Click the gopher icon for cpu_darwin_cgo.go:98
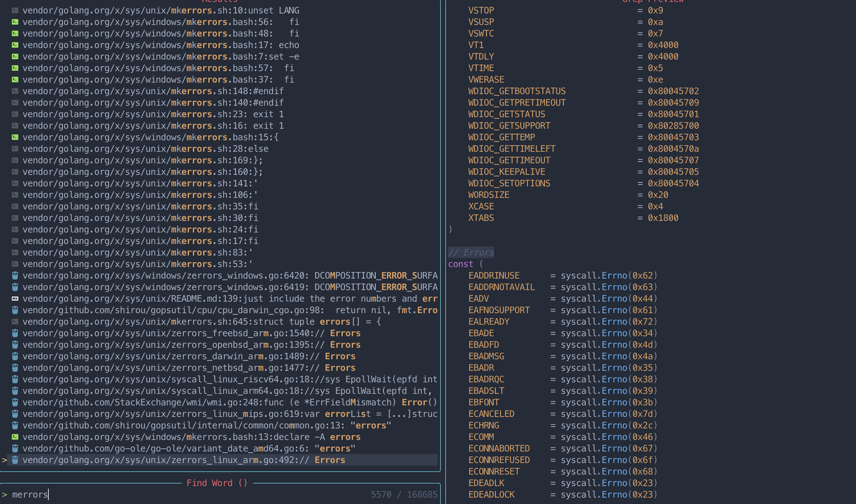856x504 pixels. pyautogui.click(x=15, y=310)
